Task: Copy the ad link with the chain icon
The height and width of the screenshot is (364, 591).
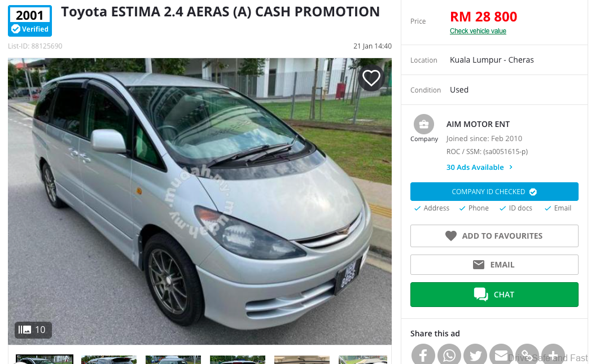Action: [x=527, y=355]
